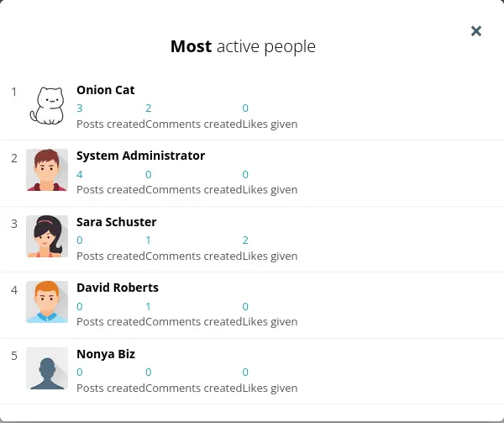Viewport: 504px width, 423px height.
Task: Open David Roberts' profile name link
Action: coord(117,288)
